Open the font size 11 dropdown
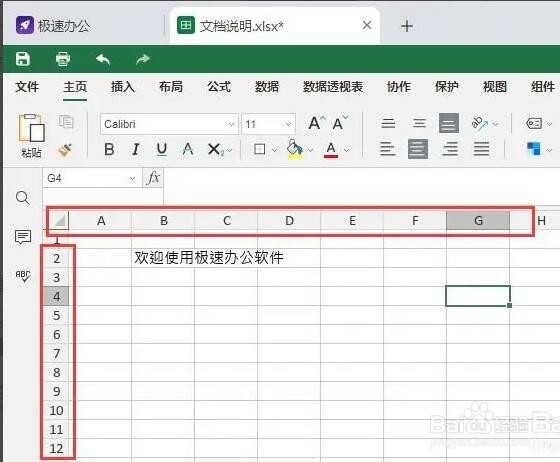 pos(288,124)
